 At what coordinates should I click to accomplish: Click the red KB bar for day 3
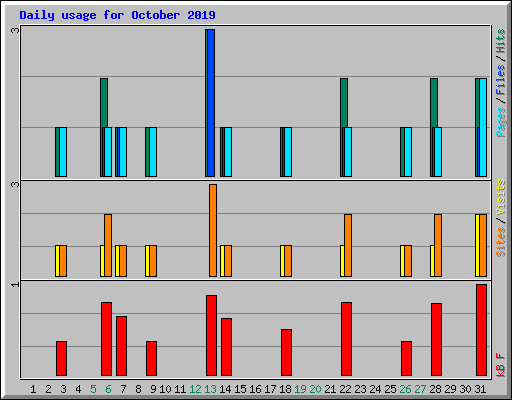(61, 358)
